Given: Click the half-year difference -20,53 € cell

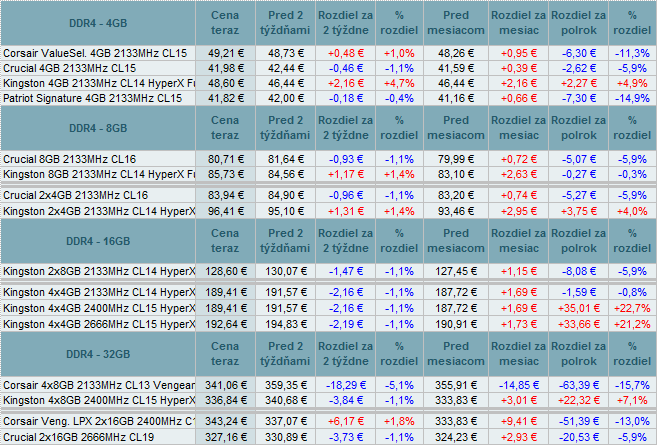Looking at the screenshot, I should coord(579,437).
